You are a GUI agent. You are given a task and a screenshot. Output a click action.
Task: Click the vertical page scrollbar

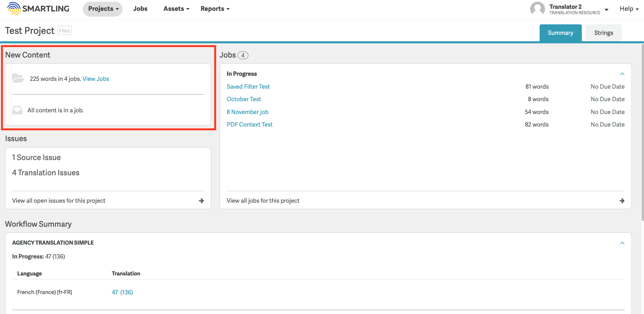coord(642,133)
